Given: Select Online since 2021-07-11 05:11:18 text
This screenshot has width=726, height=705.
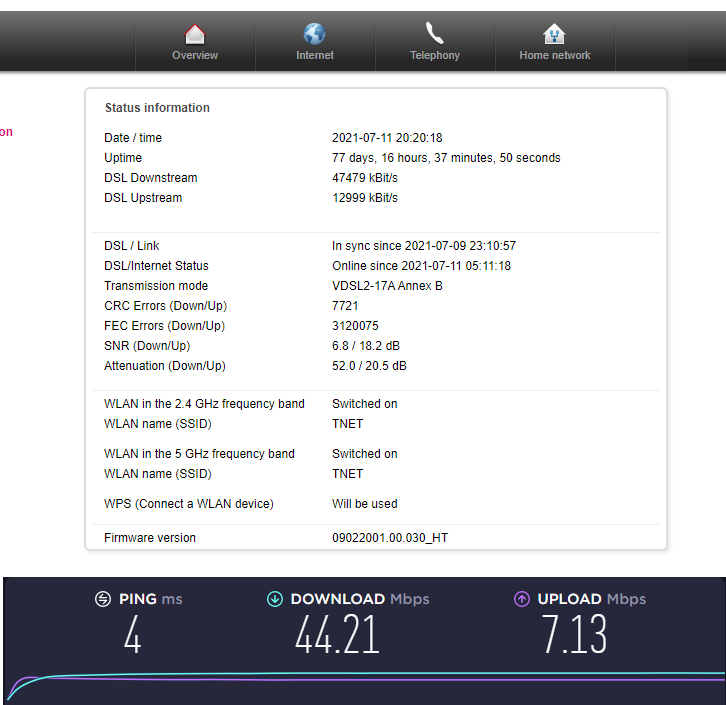Looking at the screenshot, I should 421,266.
